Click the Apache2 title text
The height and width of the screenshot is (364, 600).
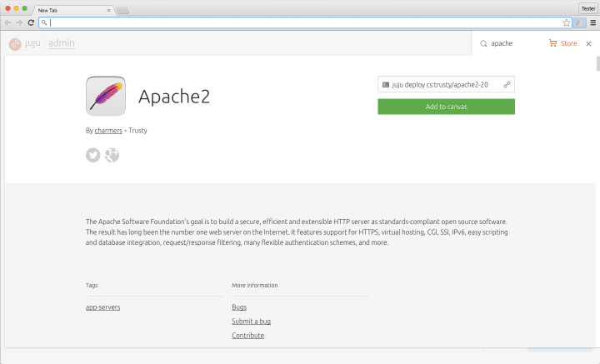pos(174,97)
